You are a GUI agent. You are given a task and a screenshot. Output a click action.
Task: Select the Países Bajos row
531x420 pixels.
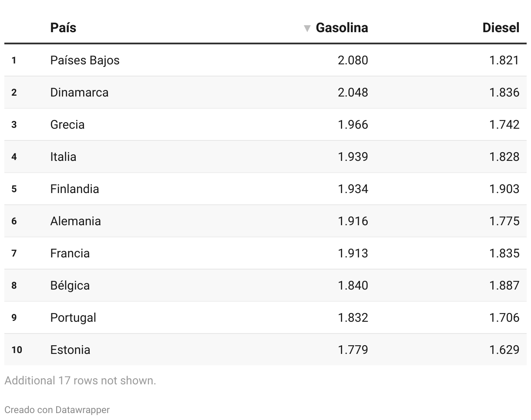[265, 60]
